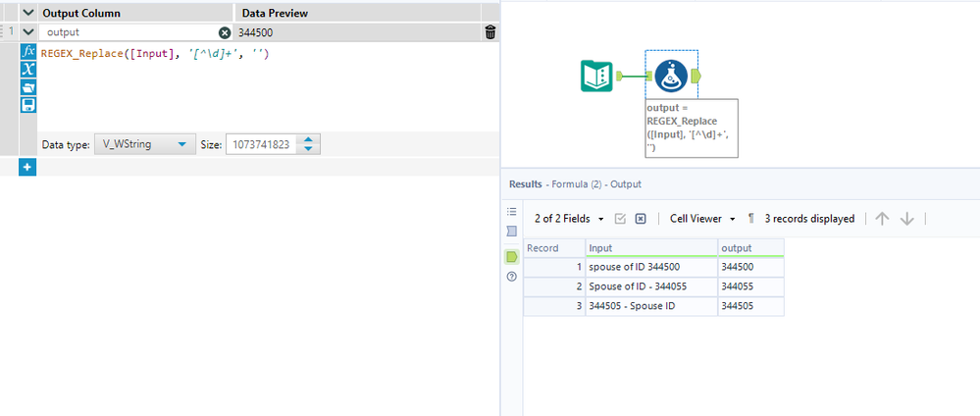Show the results metadata view icon

pyautogui.click(x=512, y=232)
